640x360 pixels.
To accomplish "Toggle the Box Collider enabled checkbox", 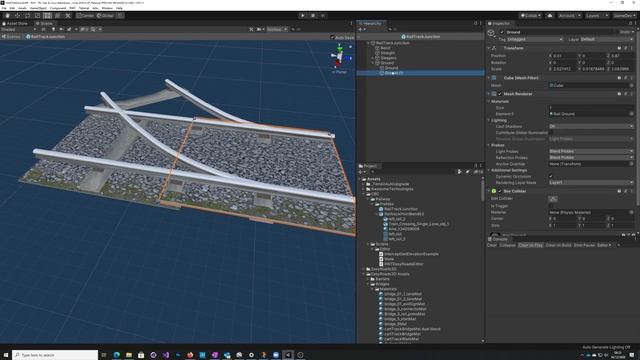I will [x=500, y=191].
